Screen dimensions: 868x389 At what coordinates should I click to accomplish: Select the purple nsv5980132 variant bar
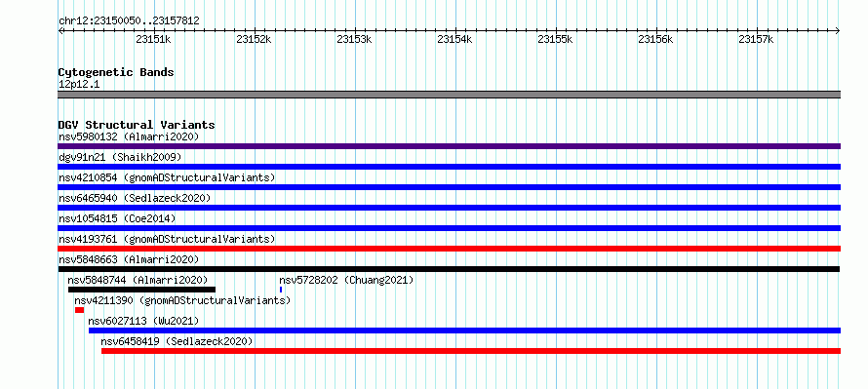(x=449, y=146)
